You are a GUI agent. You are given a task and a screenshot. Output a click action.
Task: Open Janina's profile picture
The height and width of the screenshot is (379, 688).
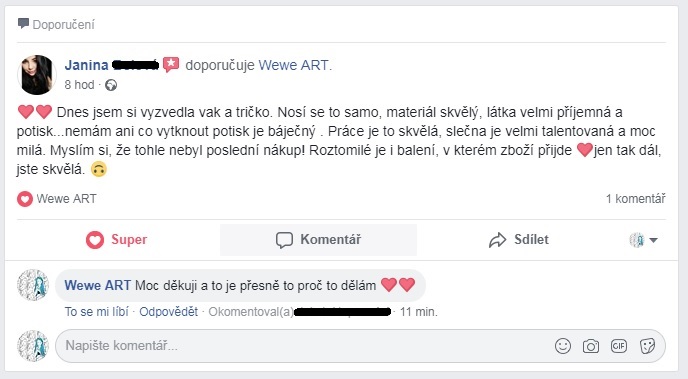[37, 75]
